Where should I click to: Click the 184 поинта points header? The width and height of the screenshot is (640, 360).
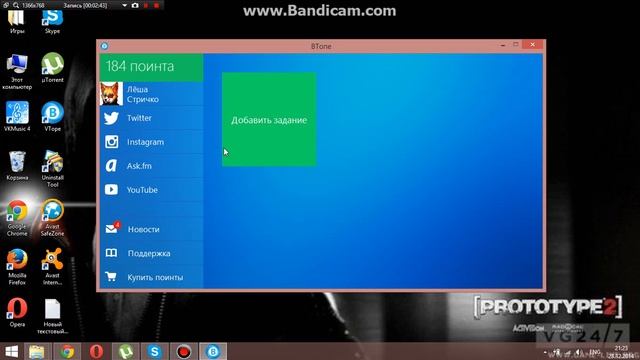click(x=151, y=67)
